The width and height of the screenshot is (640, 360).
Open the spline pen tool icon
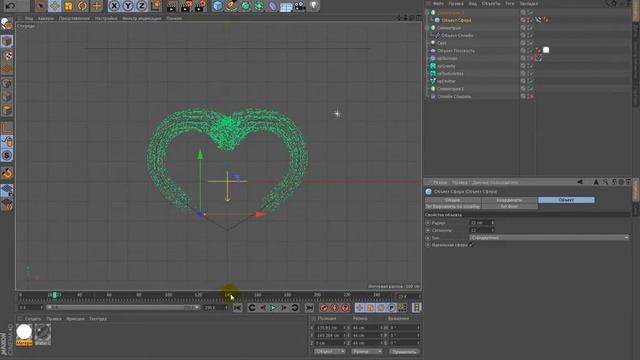pyautogui.click(x=231, y=6)
